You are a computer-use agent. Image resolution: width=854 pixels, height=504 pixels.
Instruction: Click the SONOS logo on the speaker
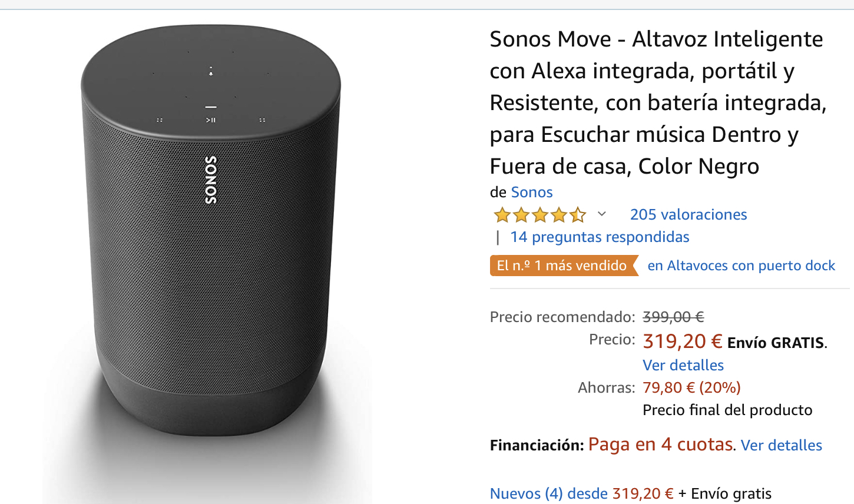click(211, 180)
